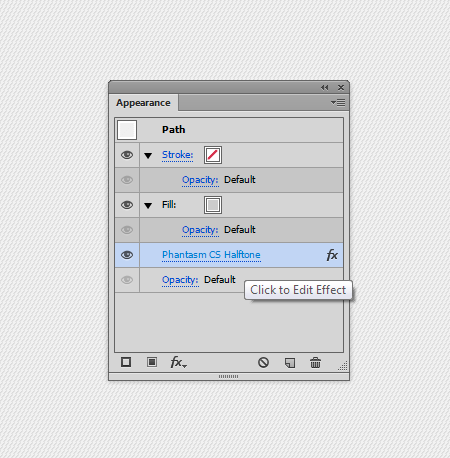Image resolution: width=450 pixels, height=458 pixels.
Task: Click the Opacity link under Fill
Action: (200, 230)
